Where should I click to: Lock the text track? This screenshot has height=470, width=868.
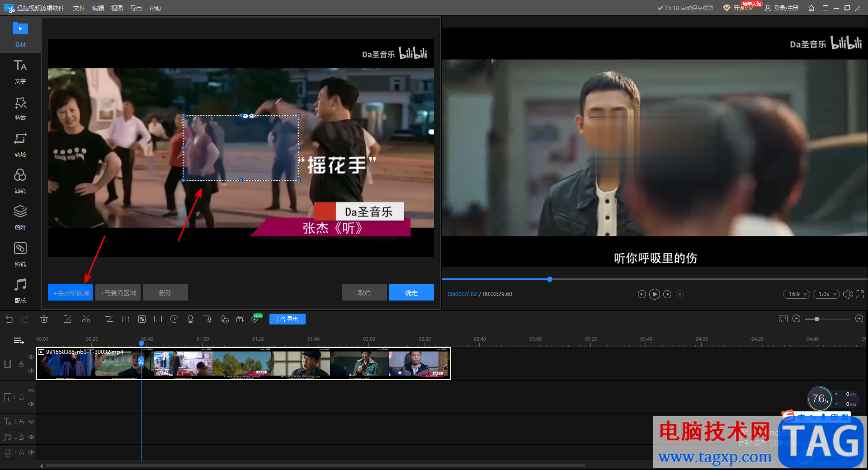pyautogui.click(x=21, y=422)
